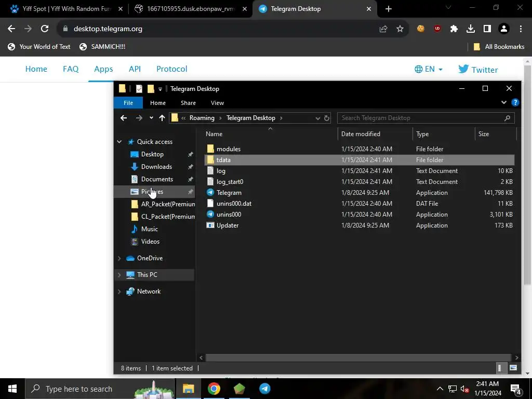Open Desktop in Quick access

(x=152, y=154)
